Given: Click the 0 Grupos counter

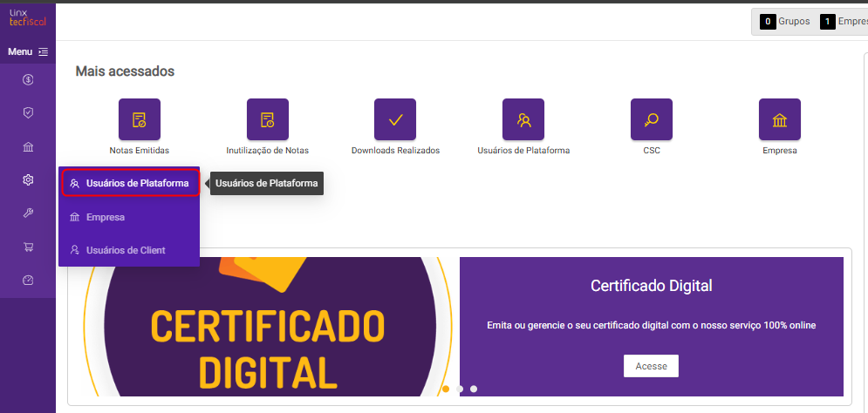Looking at the screenshot, I should click(x=785, y=22).
